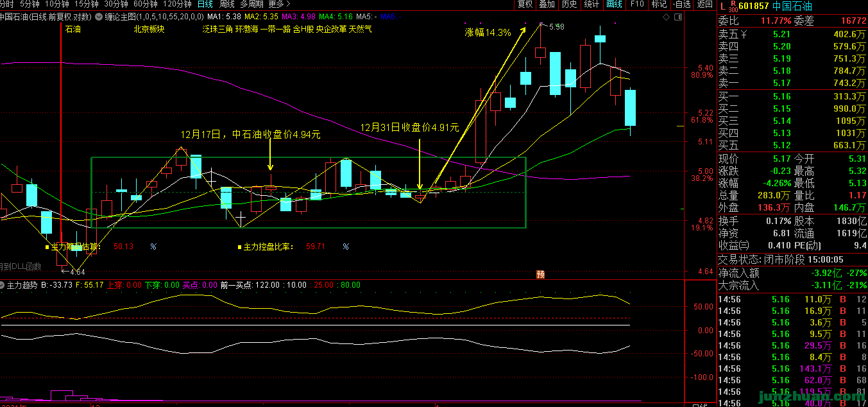Click the 叠加 overlay button
This screenshot has width=868, height=407.
click(547, 4)
